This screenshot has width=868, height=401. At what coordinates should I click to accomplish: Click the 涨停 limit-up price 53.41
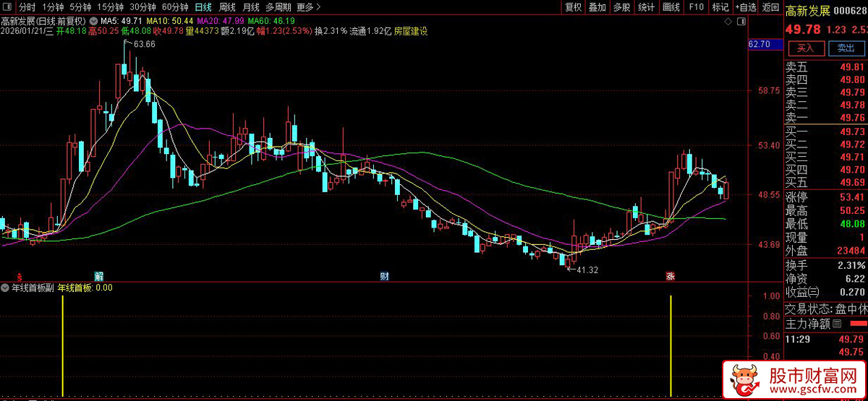pos(852,197)
